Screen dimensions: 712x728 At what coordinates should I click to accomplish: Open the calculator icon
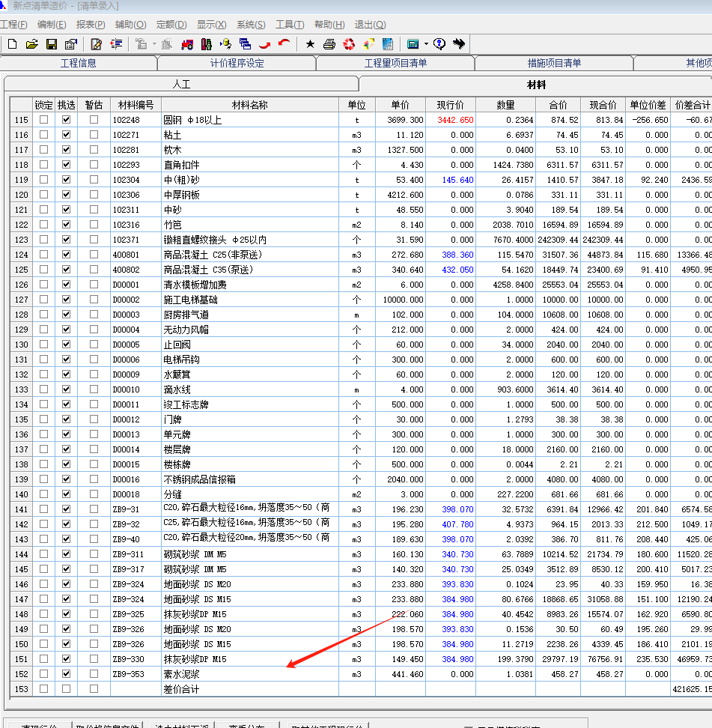tap(413, 44)
